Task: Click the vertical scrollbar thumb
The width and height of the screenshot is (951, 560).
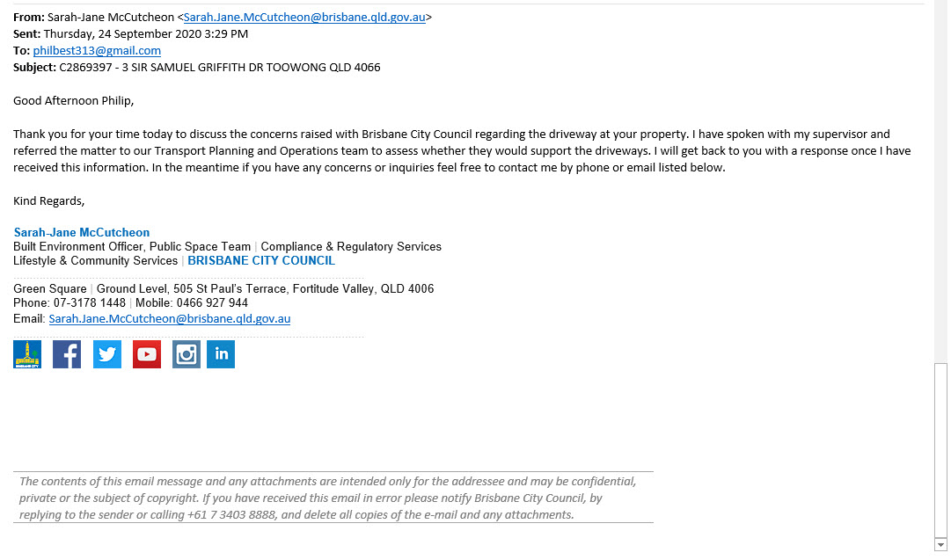Action: 940,450
